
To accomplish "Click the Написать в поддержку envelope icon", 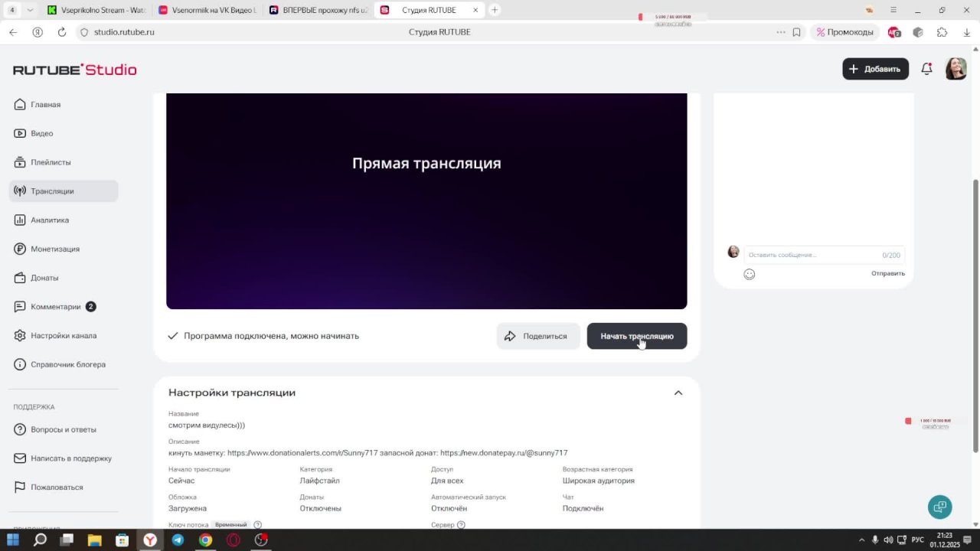I will pos(20,458).
